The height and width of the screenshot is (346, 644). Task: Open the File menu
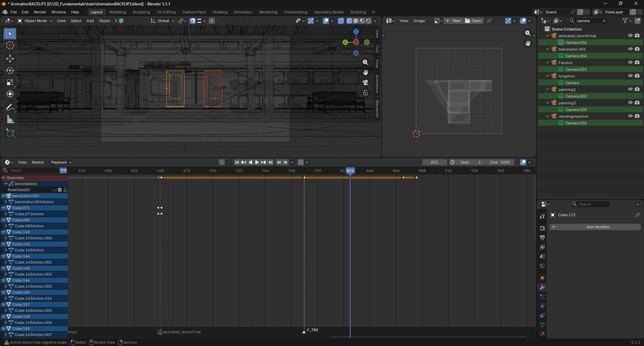click(x=13, y=12)
